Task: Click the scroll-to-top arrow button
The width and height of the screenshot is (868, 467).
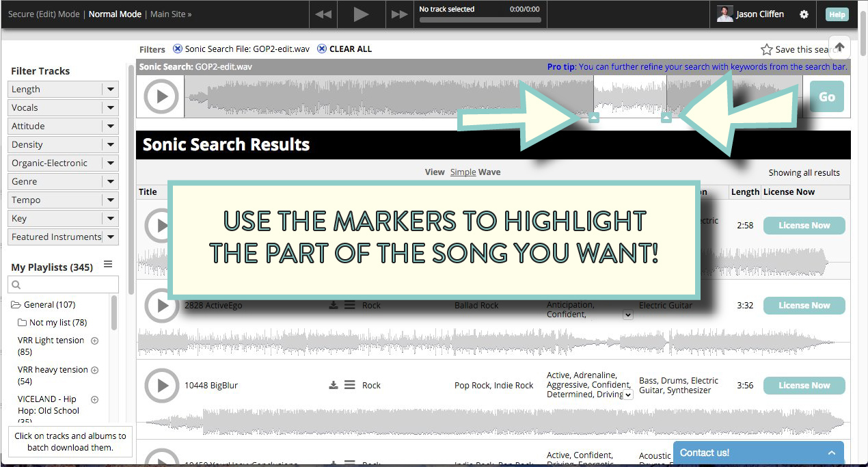Action: 840,47
